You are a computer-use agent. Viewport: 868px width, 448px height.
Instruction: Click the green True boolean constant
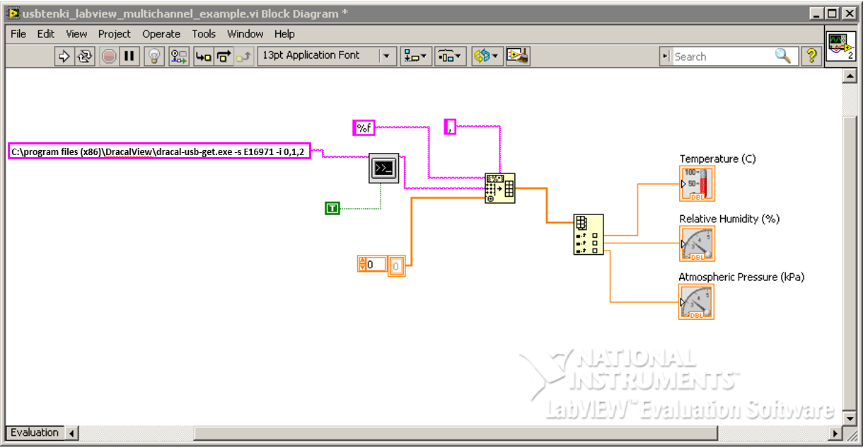pos(332,208)
